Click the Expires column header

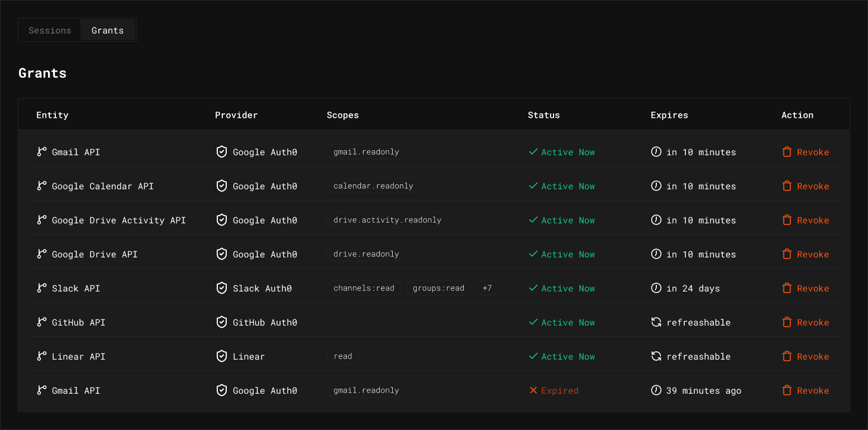[669, 115]
